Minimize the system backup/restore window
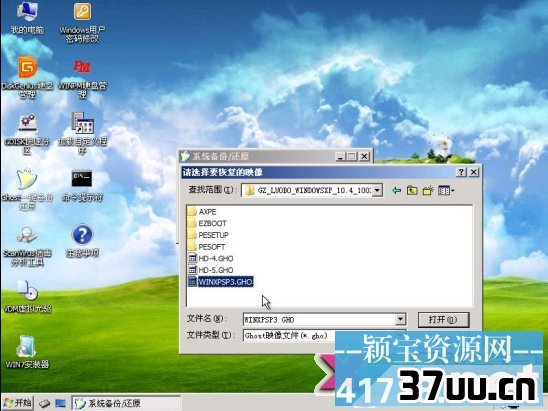 click(340, 157)
